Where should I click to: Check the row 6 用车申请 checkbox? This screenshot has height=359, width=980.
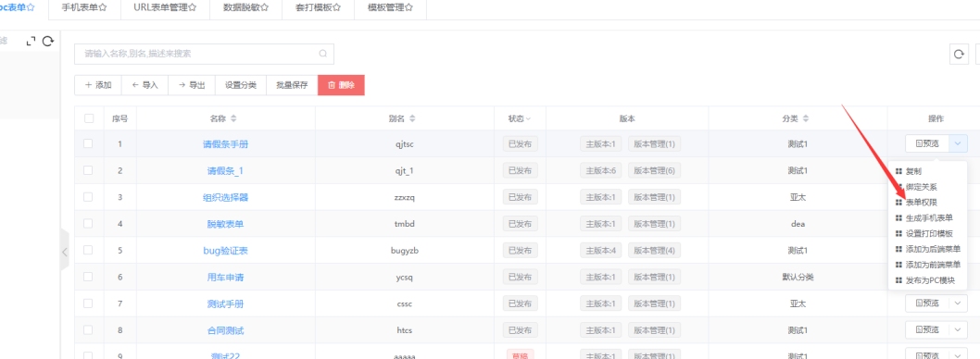click(88, 277)
